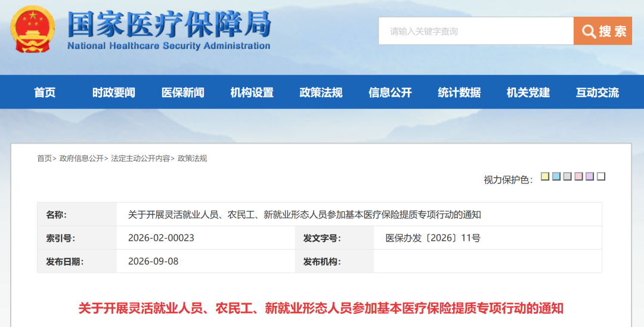Click the 发布机构: label cell
Screen dimensions: 644x327
[335, 261]
